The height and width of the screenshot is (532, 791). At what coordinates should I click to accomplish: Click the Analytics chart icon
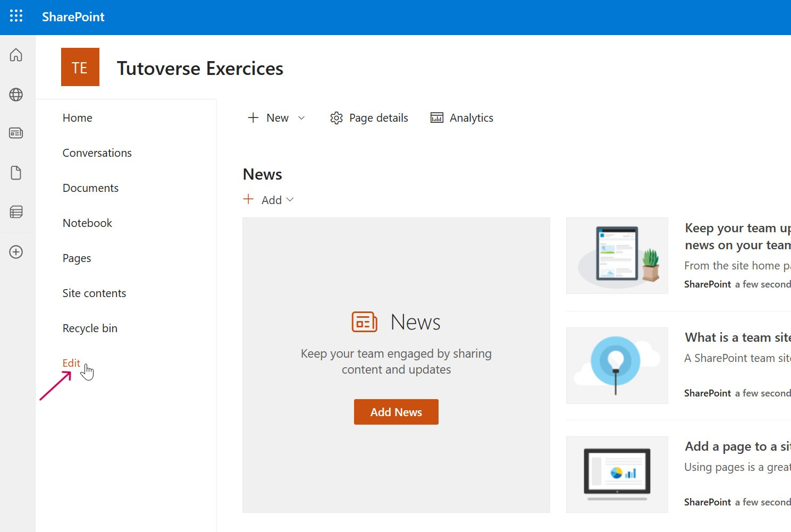[x=437, y=118]
